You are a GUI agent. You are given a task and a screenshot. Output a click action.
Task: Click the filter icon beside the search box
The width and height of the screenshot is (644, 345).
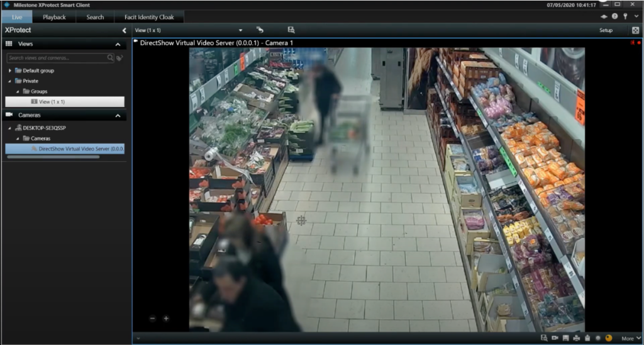(119, 59)
